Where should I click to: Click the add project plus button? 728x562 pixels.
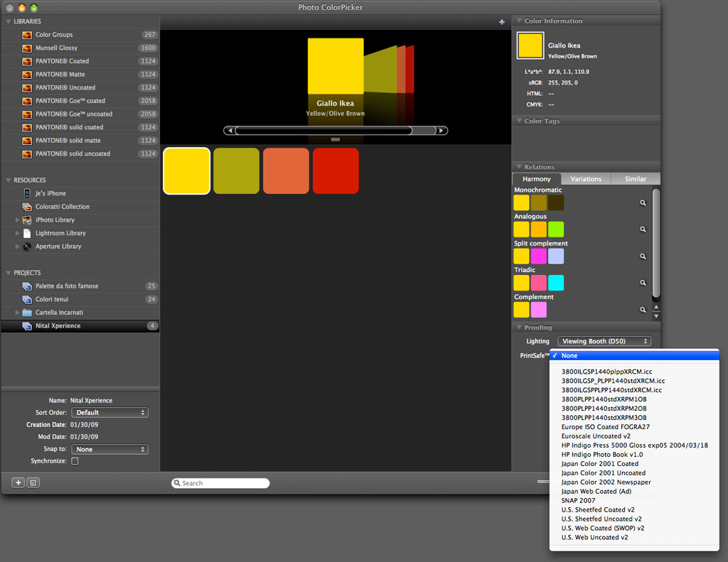coord(18,482)
